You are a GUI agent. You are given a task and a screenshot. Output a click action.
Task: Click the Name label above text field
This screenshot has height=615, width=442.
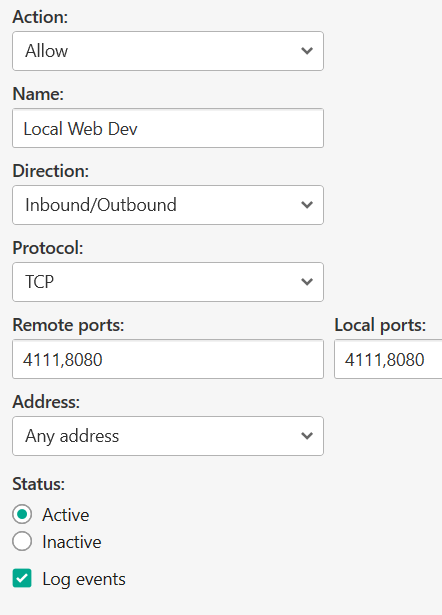click(x=38, y=94)
